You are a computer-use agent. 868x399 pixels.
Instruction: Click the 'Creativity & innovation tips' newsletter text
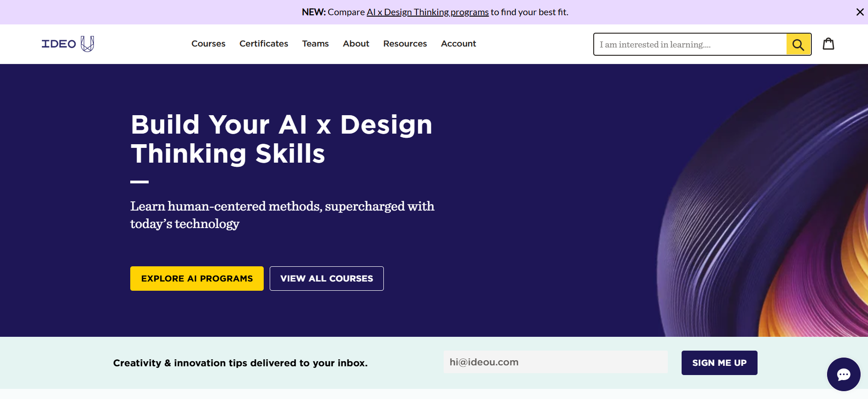coord(240,363)
